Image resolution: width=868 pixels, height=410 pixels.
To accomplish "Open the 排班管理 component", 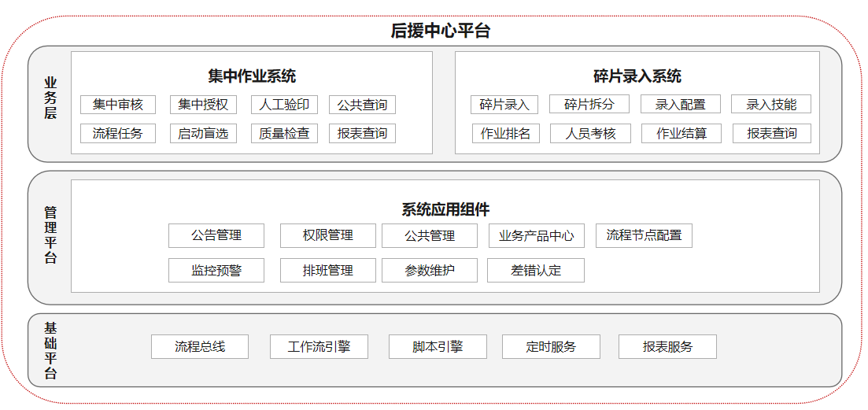I will pyautogui.click(x=327, y=271).
